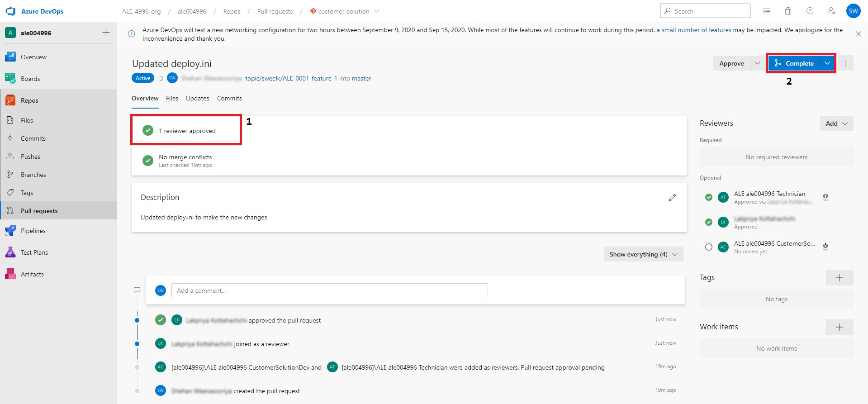
Task: Click the Repos breadcrumb link
Action: click(232, 11)
